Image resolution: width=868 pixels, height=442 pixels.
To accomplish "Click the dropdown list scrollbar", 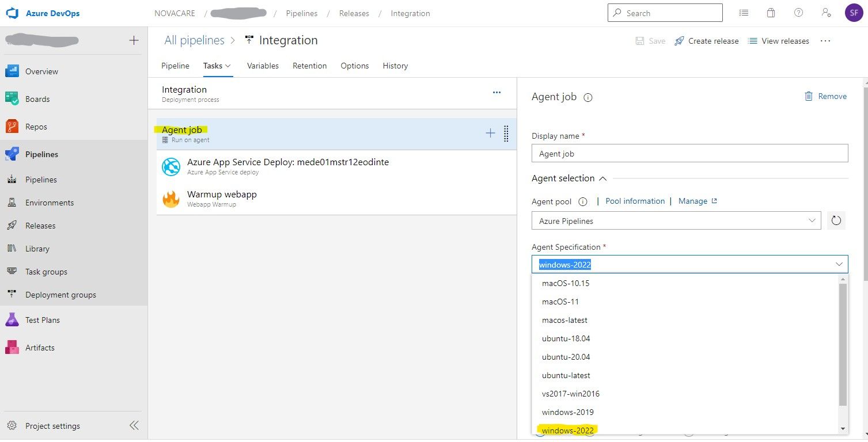I will click(x=843, y=345).
